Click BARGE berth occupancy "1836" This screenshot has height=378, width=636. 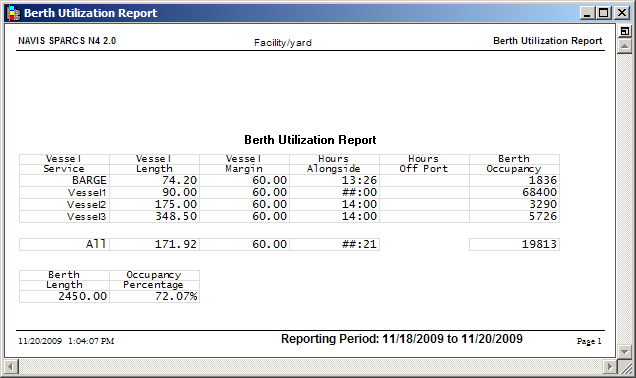pyautogui.click(x=543, y=180)
